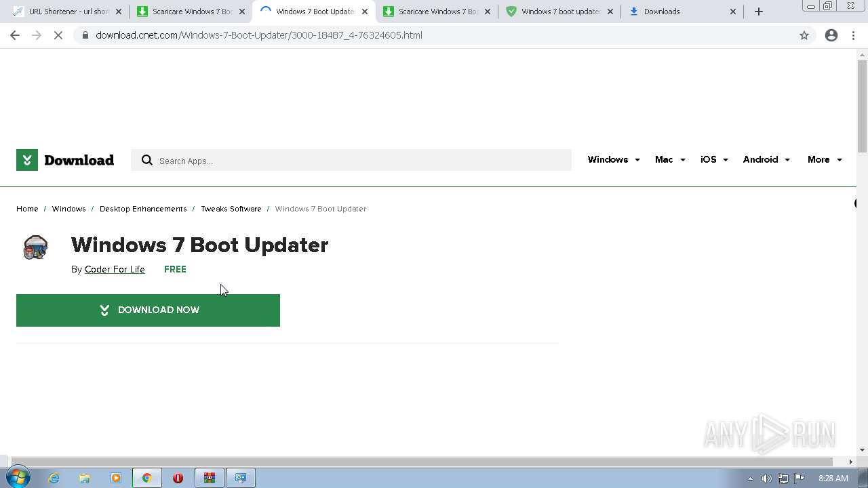Show hidden system tray icons
This screenshot has height=488, width=868.
coord(750,479)
